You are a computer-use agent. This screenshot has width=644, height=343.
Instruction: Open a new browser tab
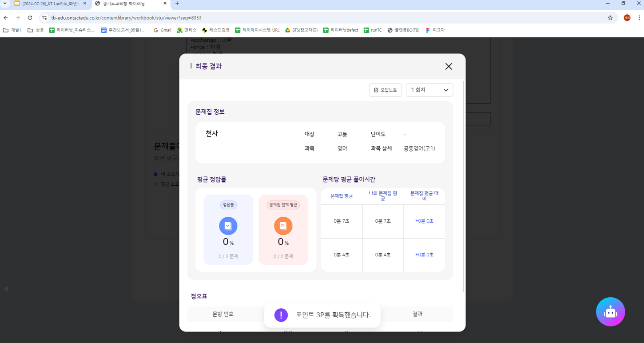tap(177, 4)
